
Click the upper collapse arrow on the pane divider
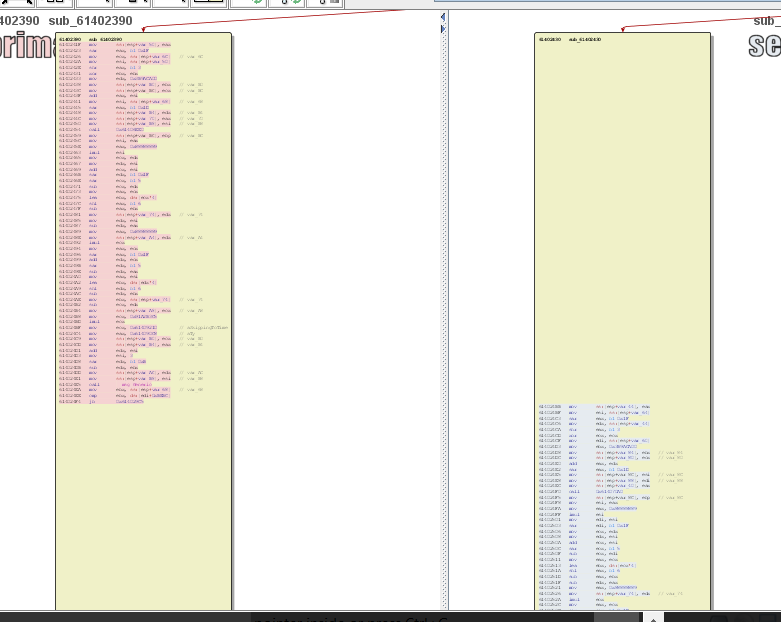tap(444, 17)
